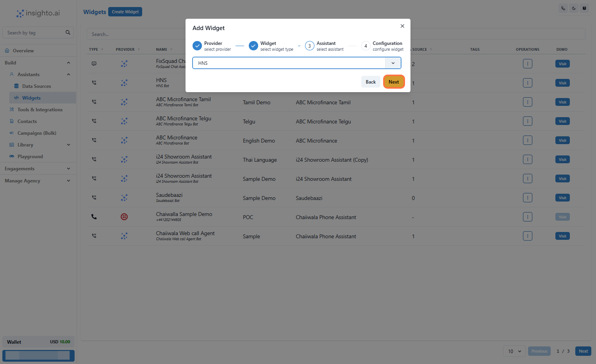Screen dimensions: 596x364
Task: Open Contacts in sidebar
Action: pyautogui.click(x=27, y=121)
